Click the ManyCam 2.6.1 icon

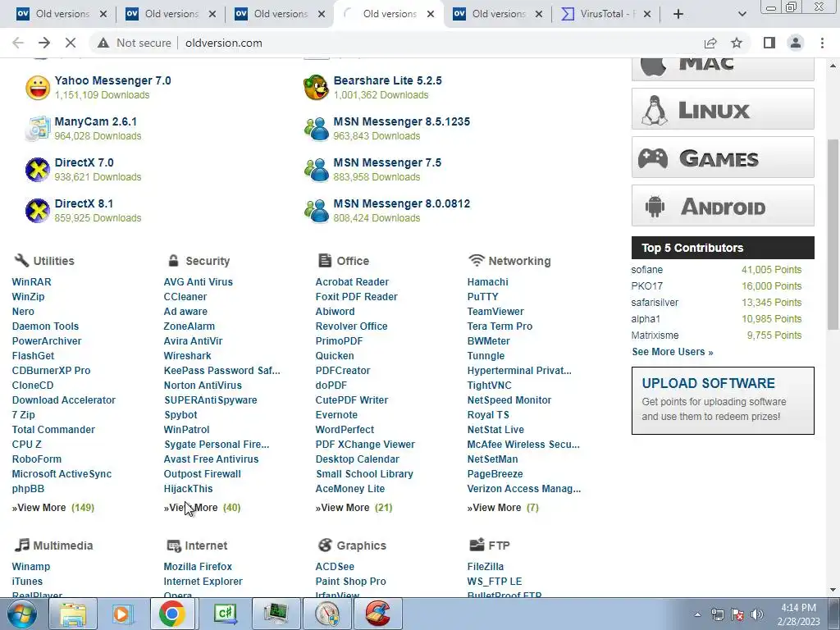(38, 129)
